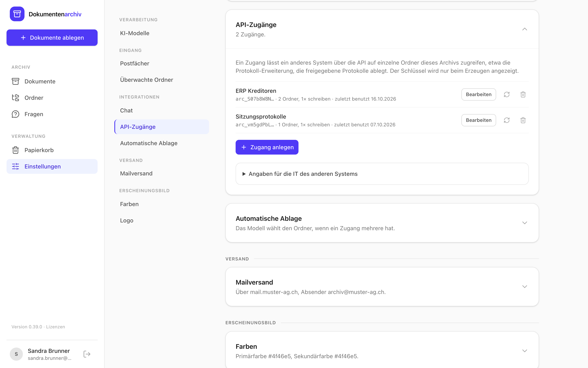This screenshot has height=368, width=588.
Task: Click Zugang anlegen button
Action: pyautogui.click(x=267, y=147)
